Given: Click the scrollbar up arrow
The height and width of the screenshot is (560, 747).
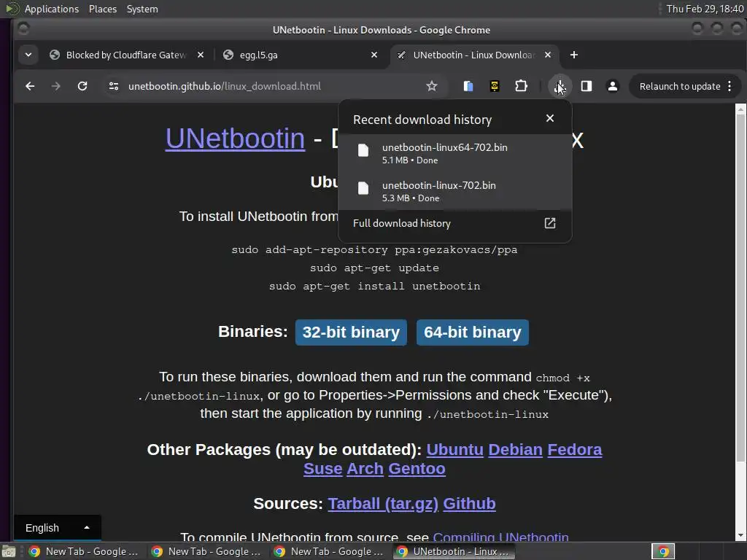Looking at the screenshot, I should pyautogui.click(x=740, y=109).
